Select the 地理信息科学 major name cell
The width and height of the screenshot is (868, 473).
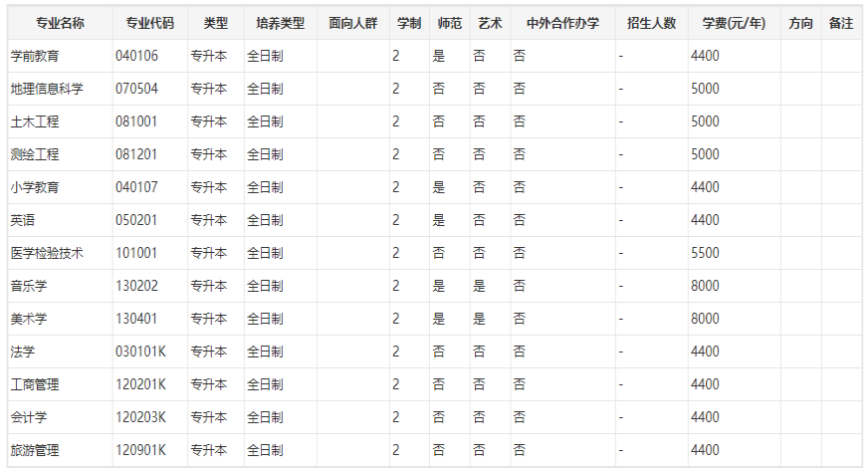click(x=47, y=89)
